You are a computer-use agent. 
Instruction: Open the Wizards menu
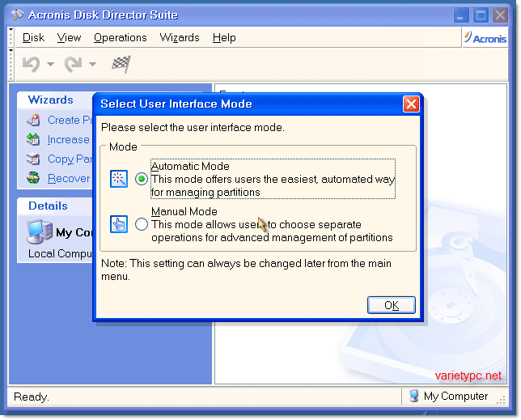tap(180, 37)
